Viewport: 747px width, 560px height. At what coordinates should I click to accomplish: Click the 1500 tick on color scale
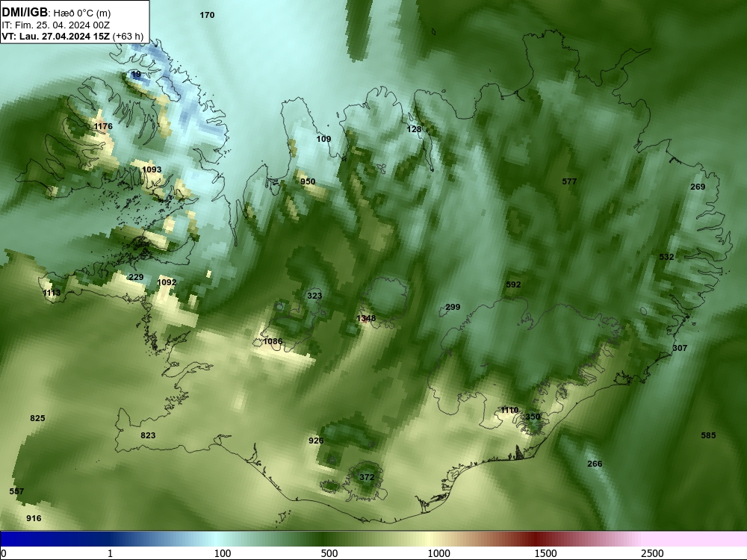click(545, 553)
